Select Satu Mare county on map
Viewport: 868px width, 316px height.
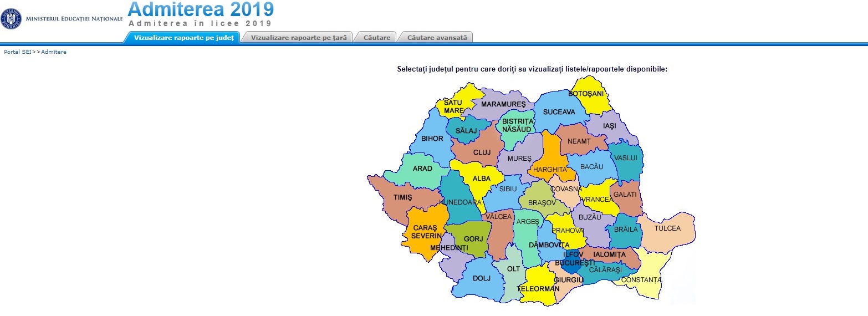click(453, 106)
